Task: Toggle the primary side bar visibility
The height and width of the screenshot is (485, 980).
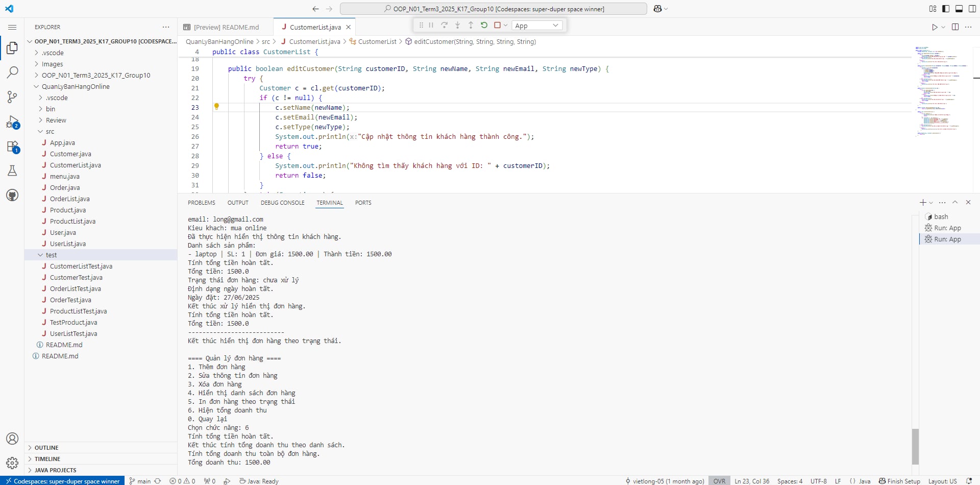Action: tap(946, 9)
